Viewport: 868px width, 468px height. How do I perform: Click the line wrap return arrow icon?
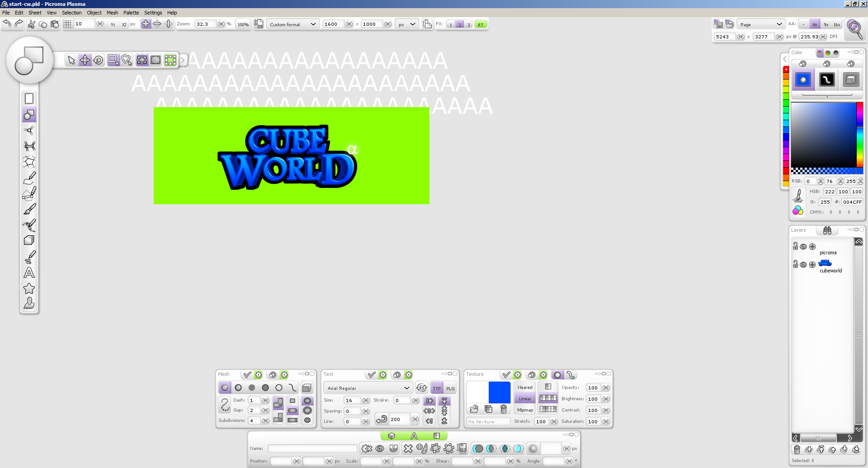[x=381, y=419]
